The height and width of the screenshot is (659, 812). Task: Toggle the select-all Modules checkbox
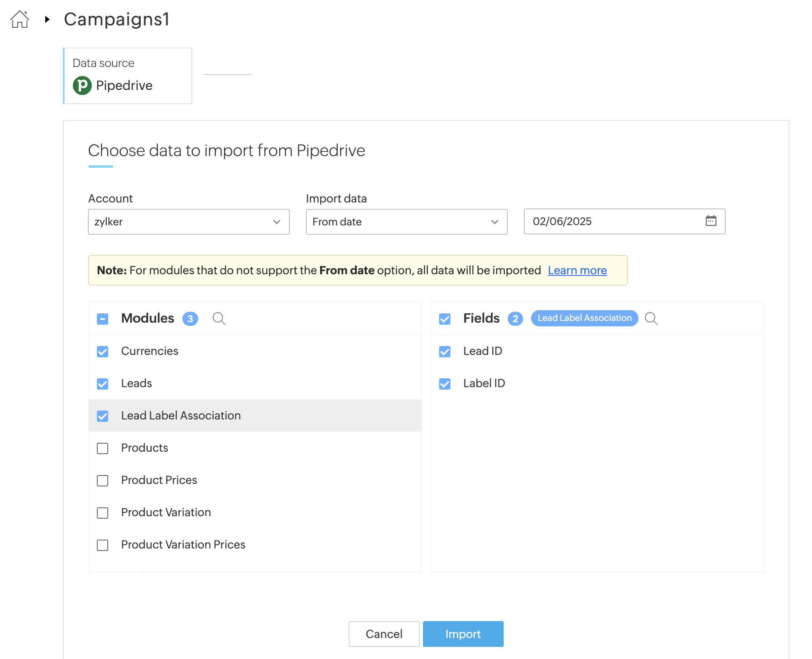[103, 319]
